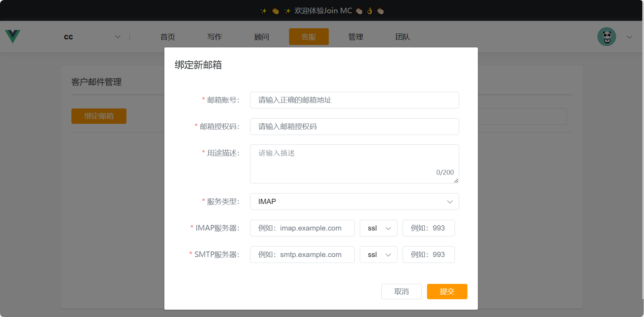Screen dimensions: 644x317
Task: Click the green V logo icon
Action: click(13, 37)
